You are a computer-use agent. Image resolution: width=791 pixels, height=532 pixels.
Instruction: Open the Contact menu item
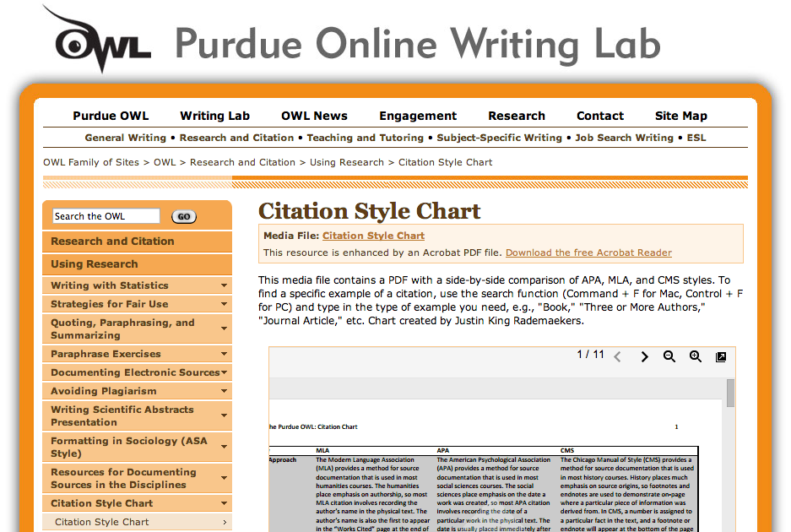click(x=600, y=116)
